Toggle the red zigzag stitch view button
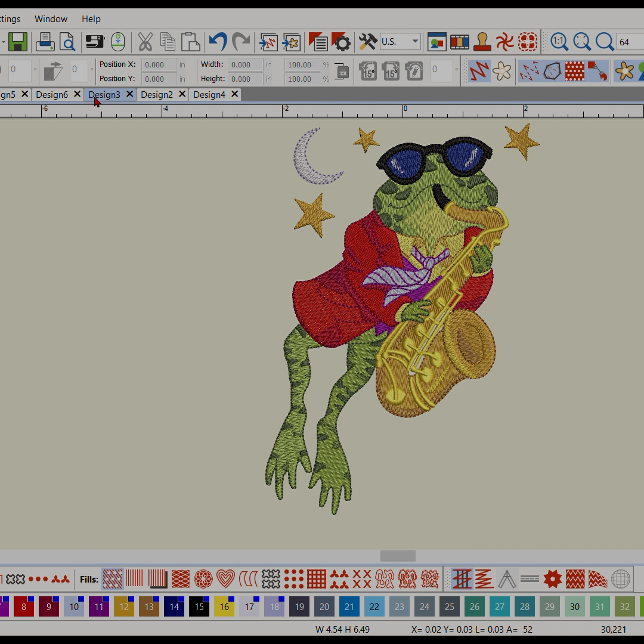 [x=479, y=71]
